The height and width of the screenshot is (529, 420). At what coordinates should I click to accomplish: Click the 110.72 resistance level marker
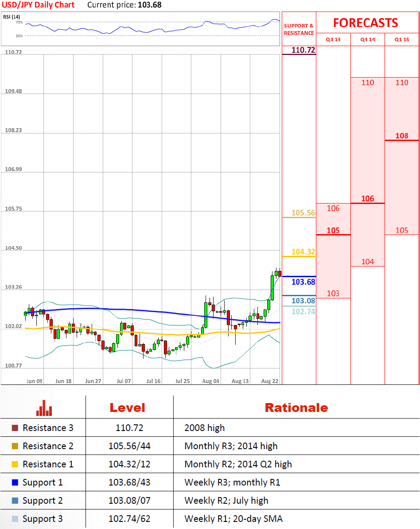pos(303,50)
